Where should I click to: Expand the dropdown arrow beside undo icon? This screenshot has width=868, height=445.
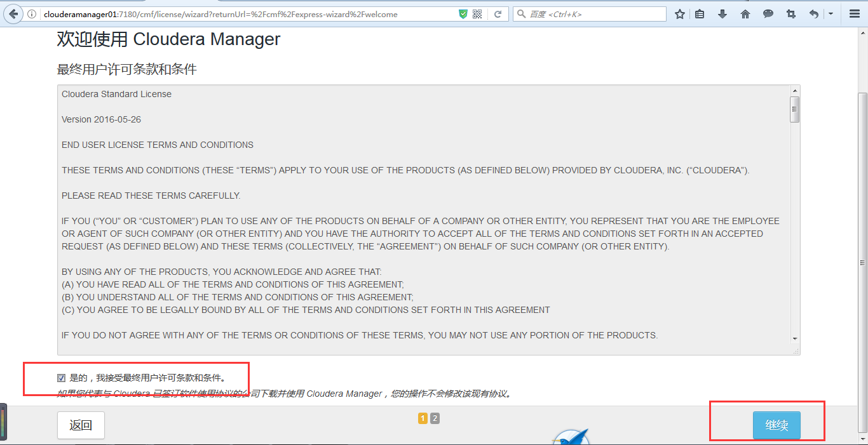click(831, 14)
